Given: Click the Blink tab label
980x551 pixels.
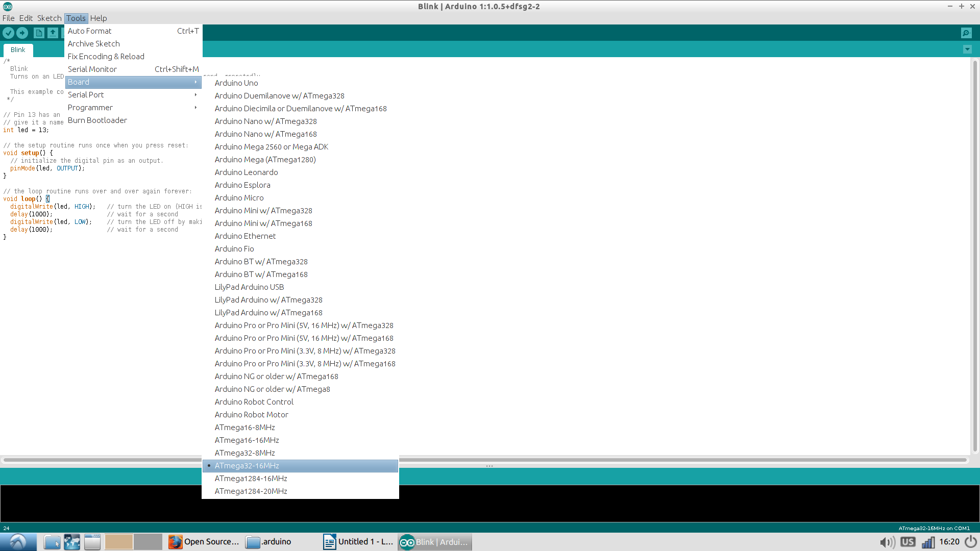Looking at the screenshot, I should tap(17, 50).
